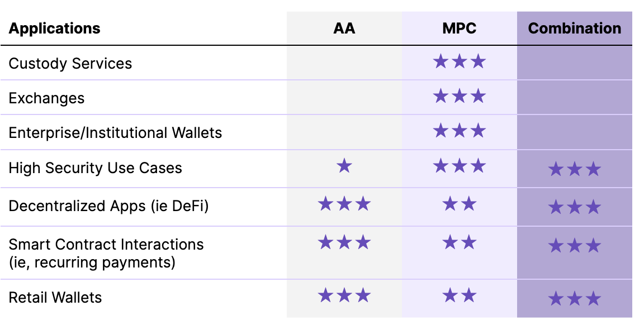Click the two MPC stars for Decentralized Apps
This screenshot has width=644, height=325.
click(x=459, y=204)
